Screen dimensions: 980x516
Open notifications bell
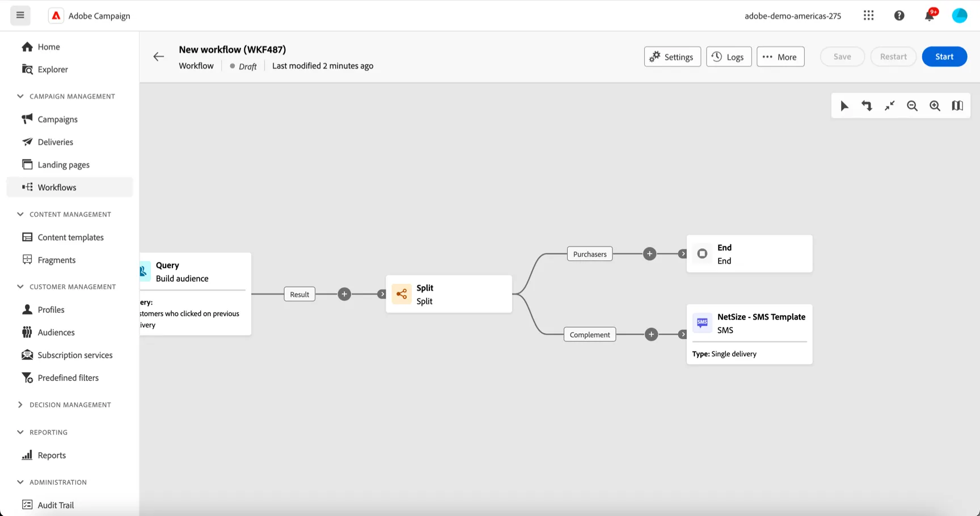(x=930, y=15)
